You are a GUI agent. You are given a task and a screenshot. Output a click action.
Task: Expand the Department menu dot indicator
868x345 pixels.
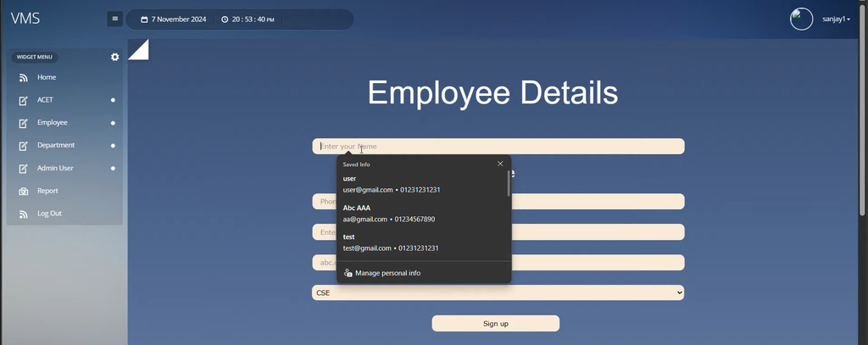(x=113, y=146)
